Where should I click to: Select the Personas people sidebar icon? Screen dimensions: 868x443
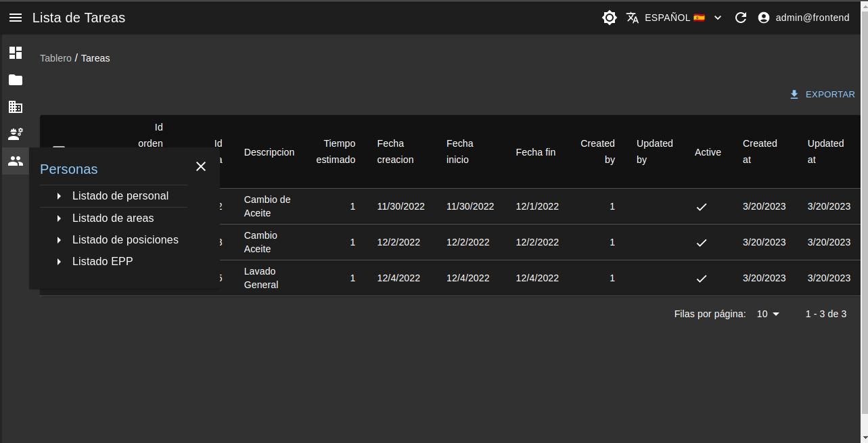click(x=16, y=161)
